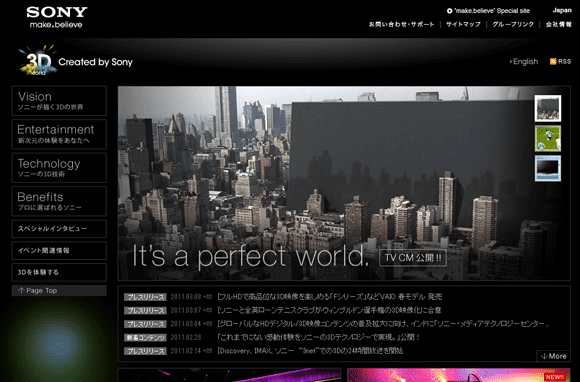Image resolution: width=580 pixels, height=382 pixels.
Task: Open the サイトマップ link
Action: [x=463, y=24]
